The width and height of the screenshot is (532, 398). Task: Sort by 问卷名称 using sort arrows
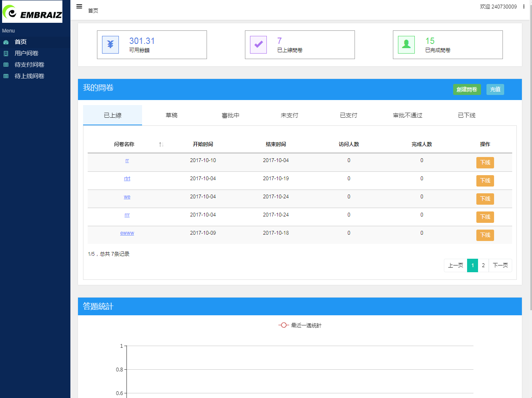[161, 144]
